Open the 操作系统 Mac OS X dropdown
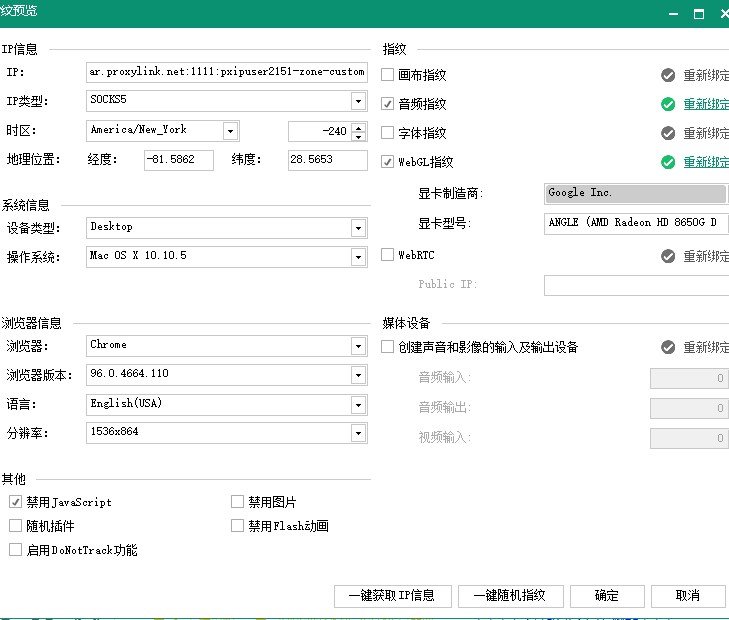 [x=358, y=257]
